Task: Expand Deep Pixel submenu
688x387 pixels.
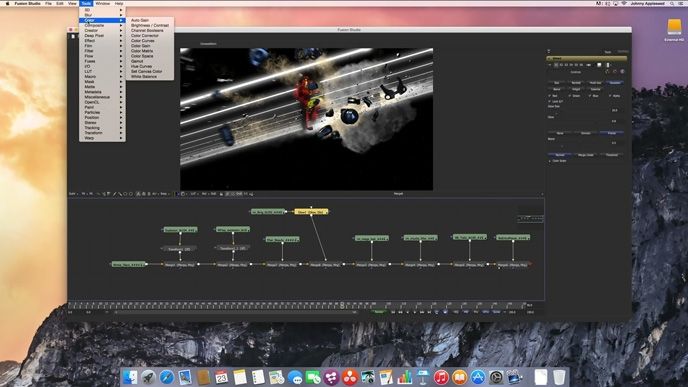Action: pyautogui.click(x=102, y=36)
